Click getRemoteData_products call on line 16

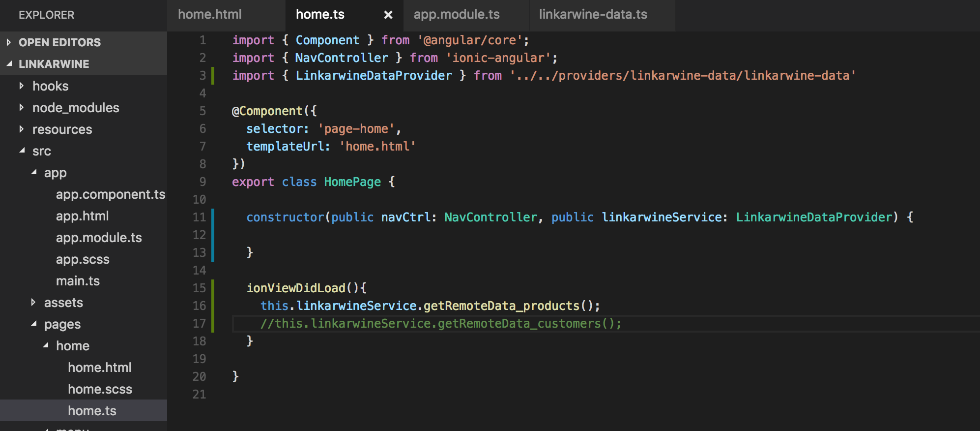(501, 306)
